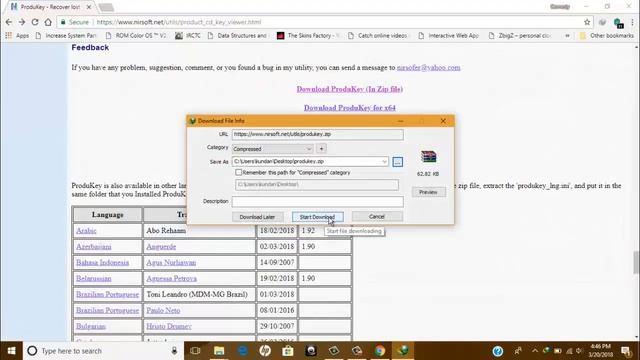Open the Action Center notifications icon
Image resolution: width=640 pixels, height=360 pixels.
coord(626,351)
